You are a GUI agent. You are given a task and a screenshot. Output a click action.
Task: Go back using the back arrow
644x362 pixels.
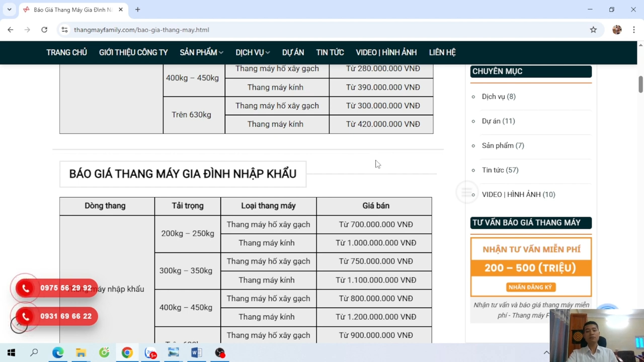pyautogui.click(x=11, y=30)
